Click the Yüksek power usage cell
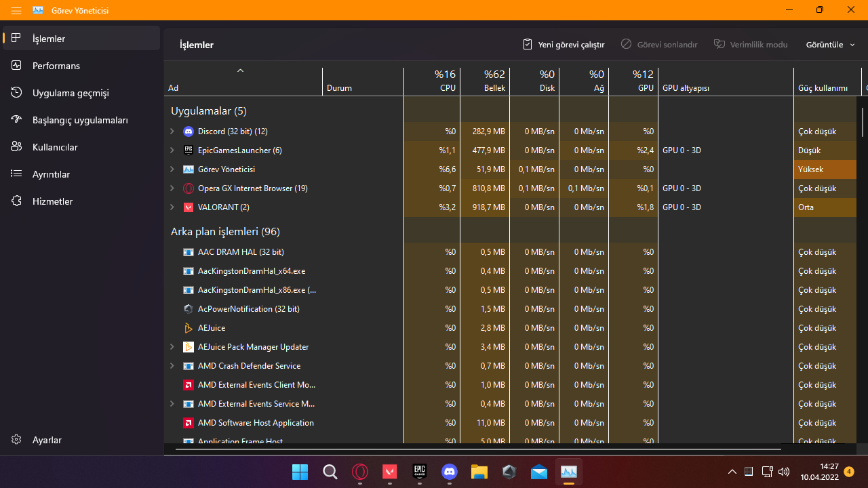This screenshot has width=868, height=488. (825, 169)
